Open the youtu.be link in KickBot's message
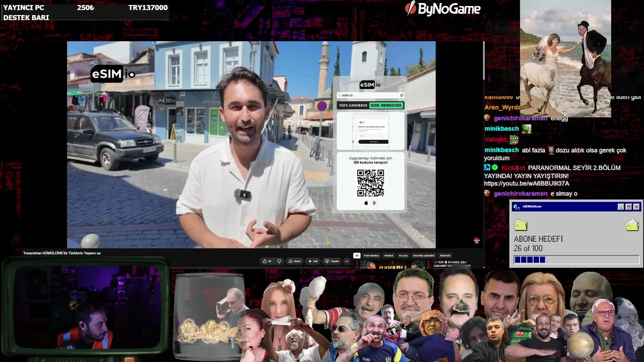 [526, 184]
